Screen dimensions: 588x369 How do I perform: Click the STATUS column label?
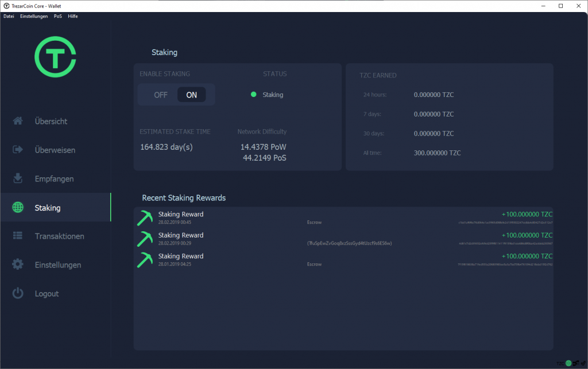(275, 74)
